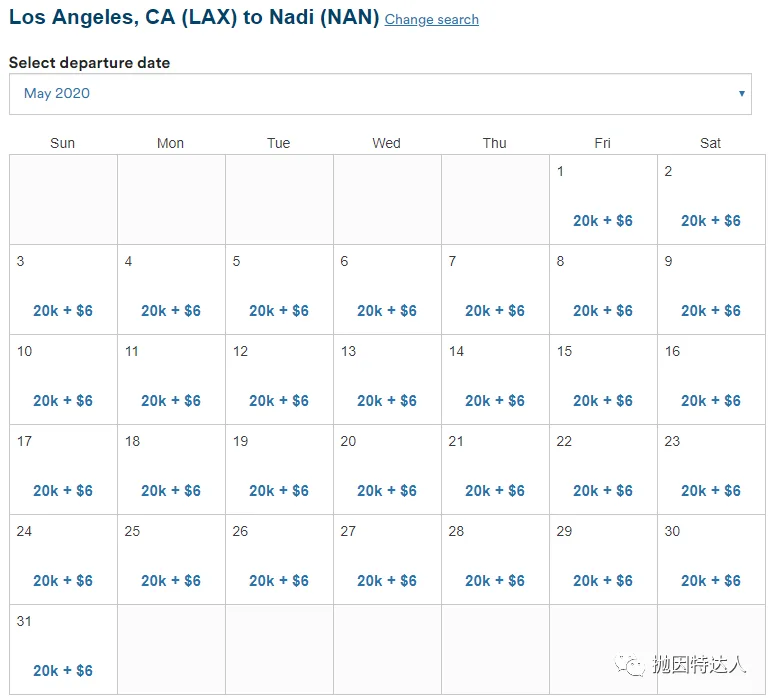Click the May 12 calendar cell
This screenshot has width=771, height=698.
279,379
